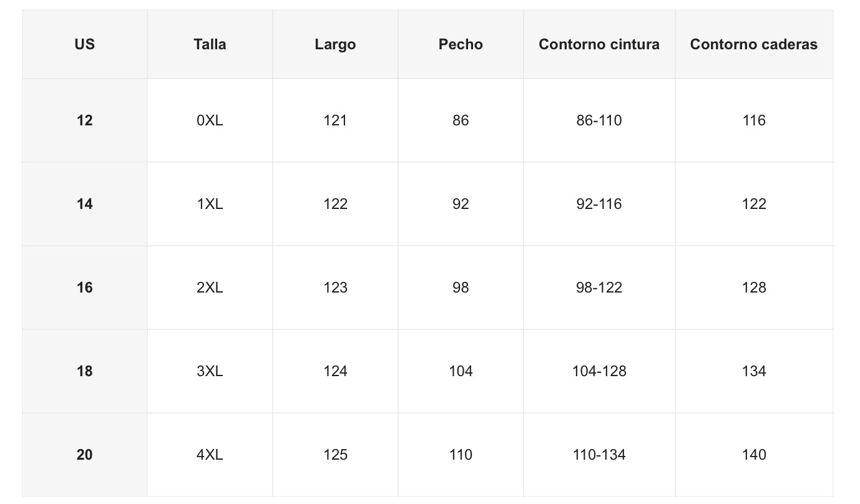Screen dimensions: 860x504
Task: Select US size 12 row label
Action: [x=84, y=120]
